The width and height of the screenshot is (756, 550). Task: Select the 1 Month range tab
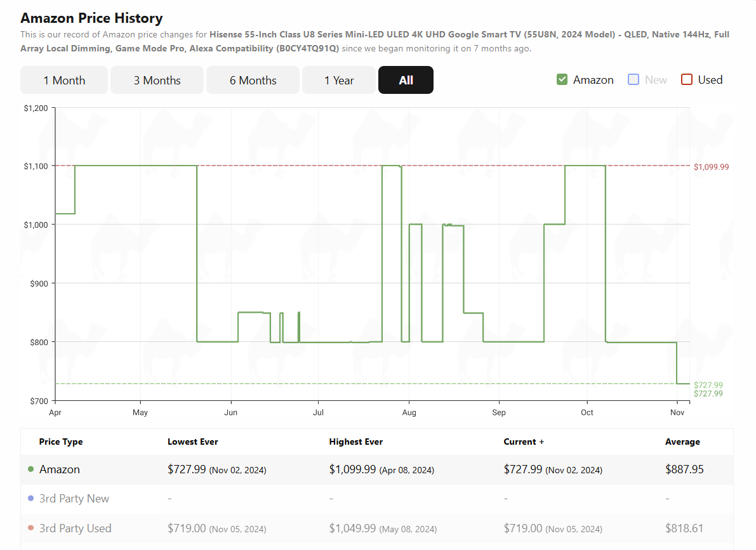(64, 81)
